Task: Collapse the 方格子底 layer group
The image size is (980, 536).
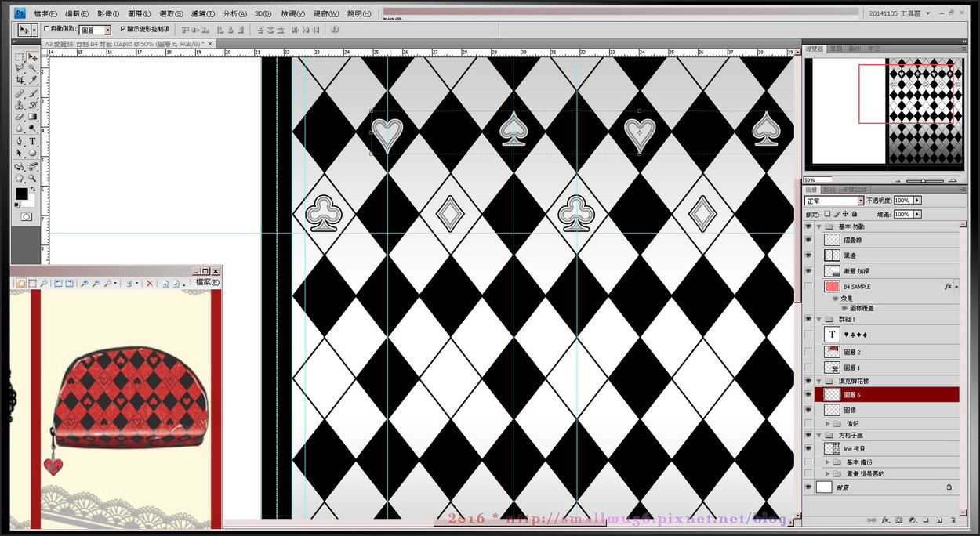Action: [819, 436]
